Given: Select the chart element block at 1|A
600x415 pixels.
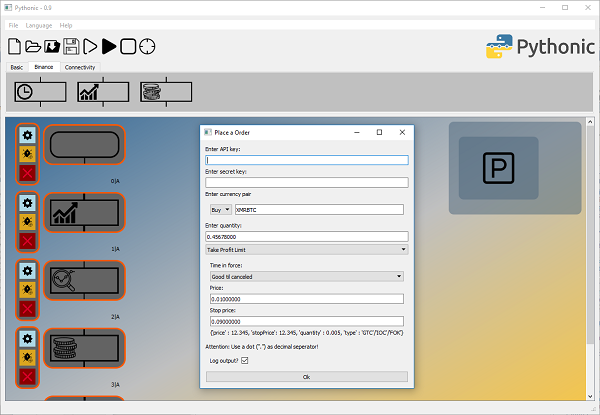Looking at the screenshot, I should pyautogui.click(x=84, y=213).
